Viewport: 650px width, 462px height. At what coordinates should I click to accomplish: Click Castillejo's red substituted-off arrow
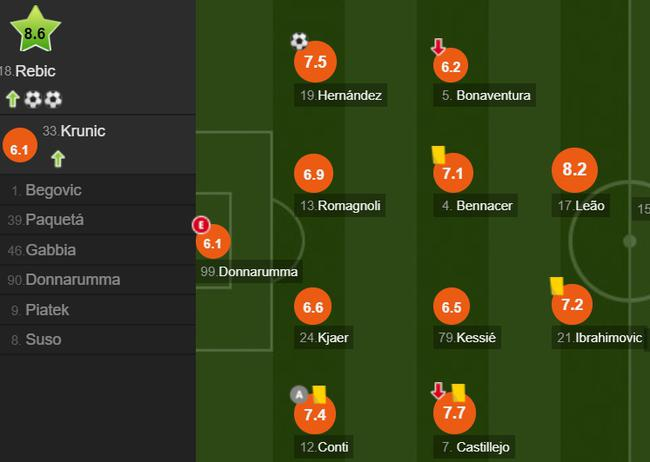coord(438,390)
